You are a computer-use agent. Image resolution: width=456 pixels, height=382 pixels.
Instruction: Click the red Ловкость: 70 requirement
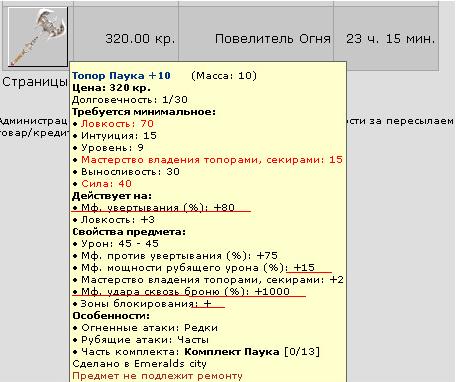click(117, 124)
